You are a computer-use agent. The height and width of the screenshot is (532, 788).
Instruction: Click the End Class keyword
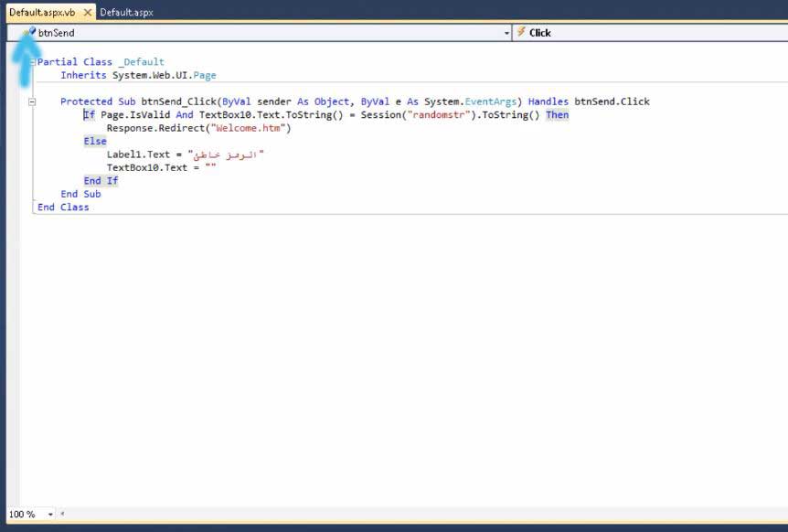[x=63, y=207]
